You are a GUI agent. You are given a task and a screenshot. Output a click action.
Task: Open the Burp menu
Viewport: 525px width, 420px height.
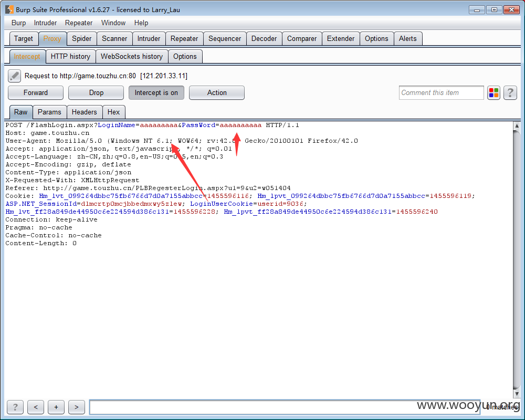click(x=19, y=23)
